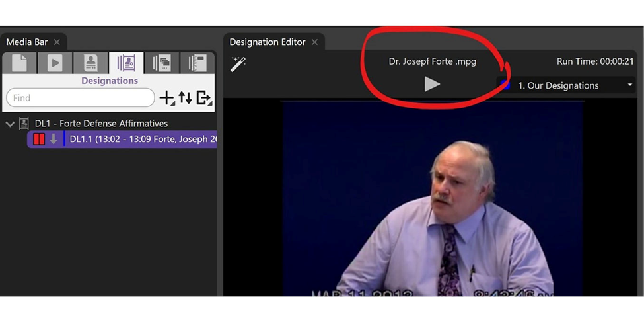Image resolution: width=644 pixels, height=322 pixels.
Task: Click the magic wand icon in Designation Editor
Action: (238, 63)
